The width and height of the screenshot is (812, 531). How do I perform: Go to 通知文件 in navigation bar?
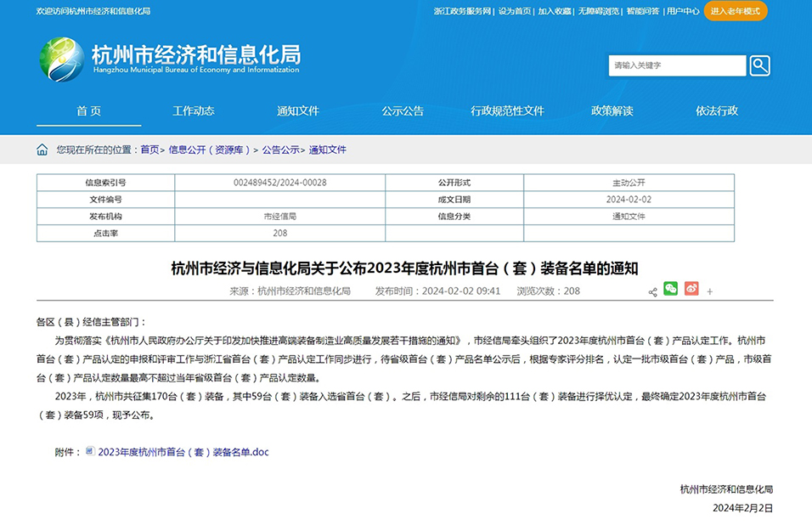pyautogui.click(x=298, y=111)
